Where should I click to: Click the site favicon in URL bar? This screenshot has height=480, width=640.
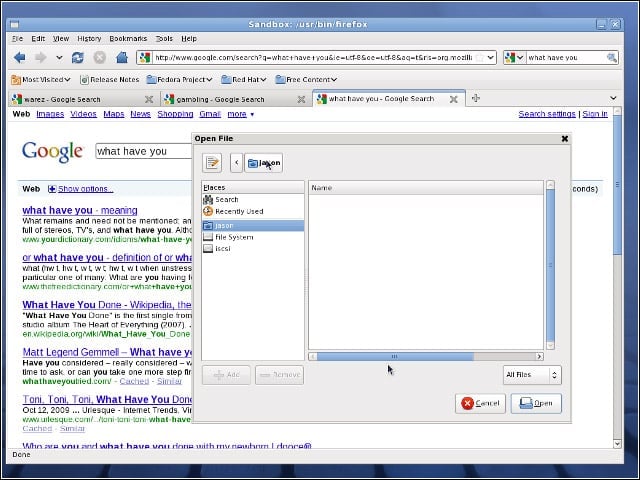(145, 58)
